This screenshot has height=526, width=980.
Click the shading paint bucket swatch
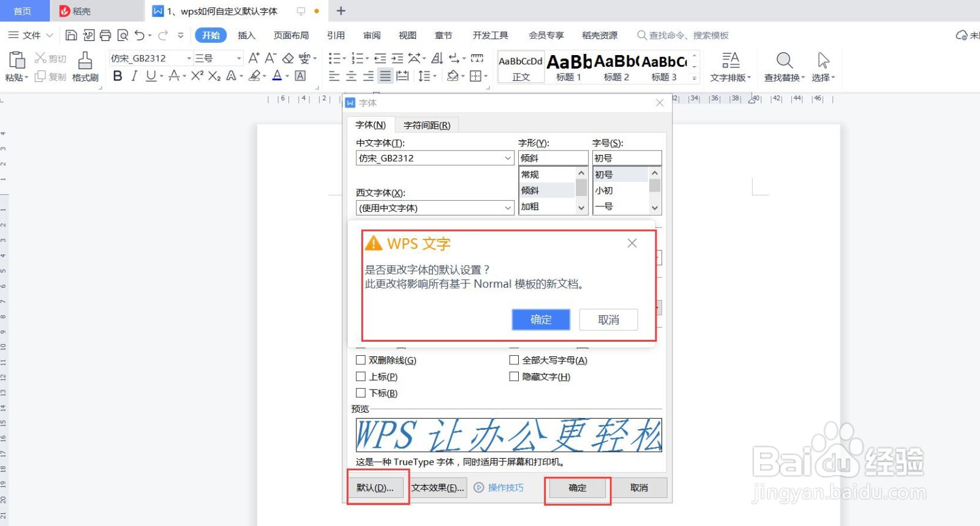453,76
